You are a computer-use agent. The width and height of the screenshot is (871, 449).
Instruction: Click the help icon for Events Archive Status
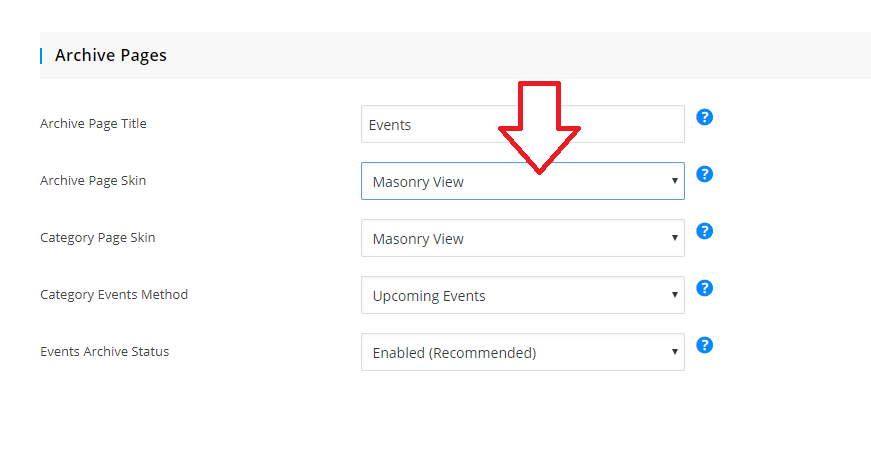click(704, 345)
